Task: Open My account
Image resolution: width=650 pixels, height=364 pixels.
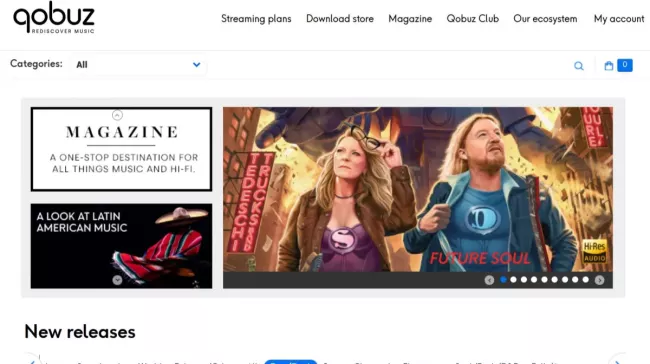Action: pos(619,19)
